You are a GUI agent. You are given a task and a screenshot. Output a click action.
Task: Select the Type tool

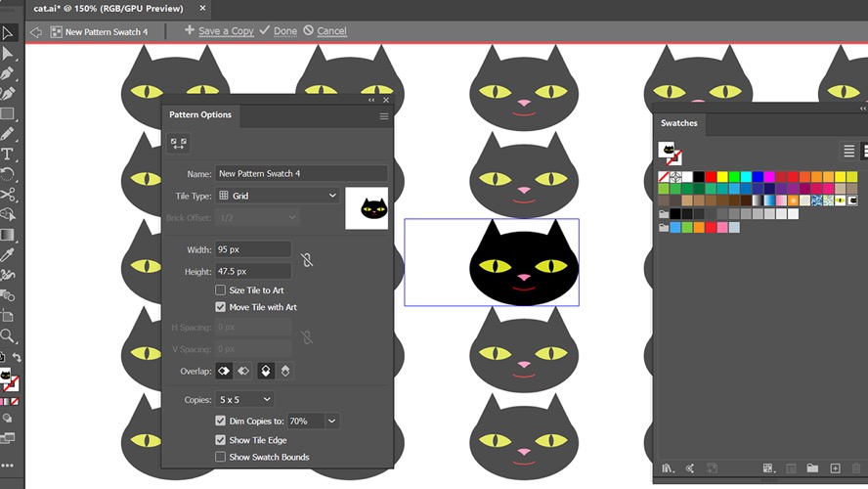pos(7,154)
